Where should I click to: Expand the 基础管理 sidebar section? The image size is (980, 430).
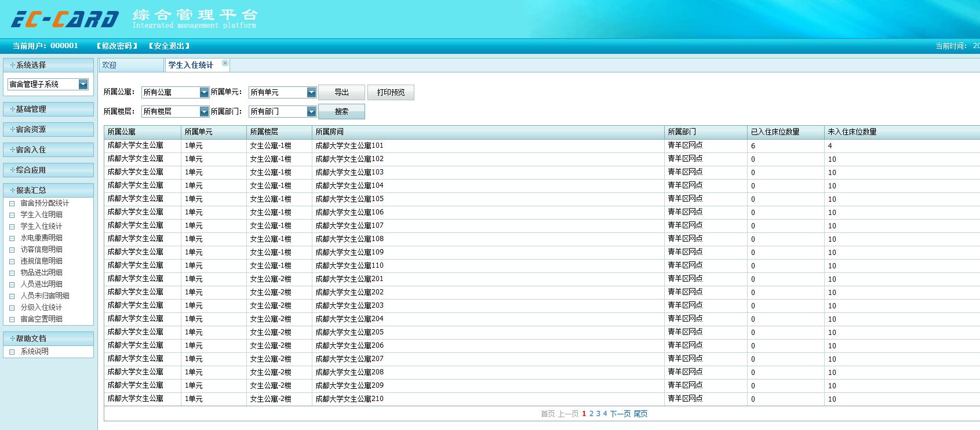coord(48,109)
